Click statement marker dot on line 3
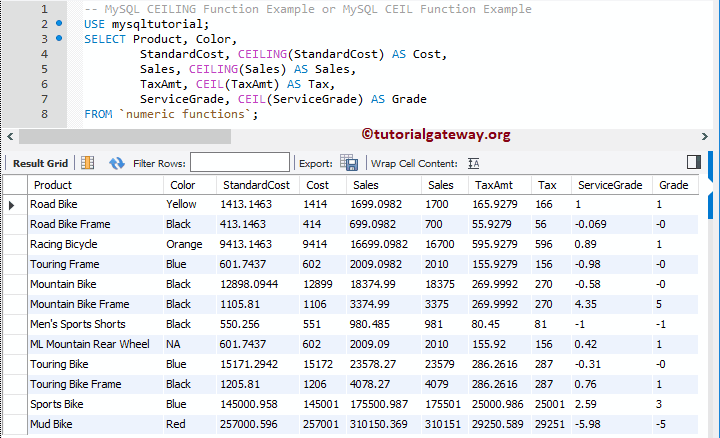This screenshot has height=438, width=720. coord(60,38)
